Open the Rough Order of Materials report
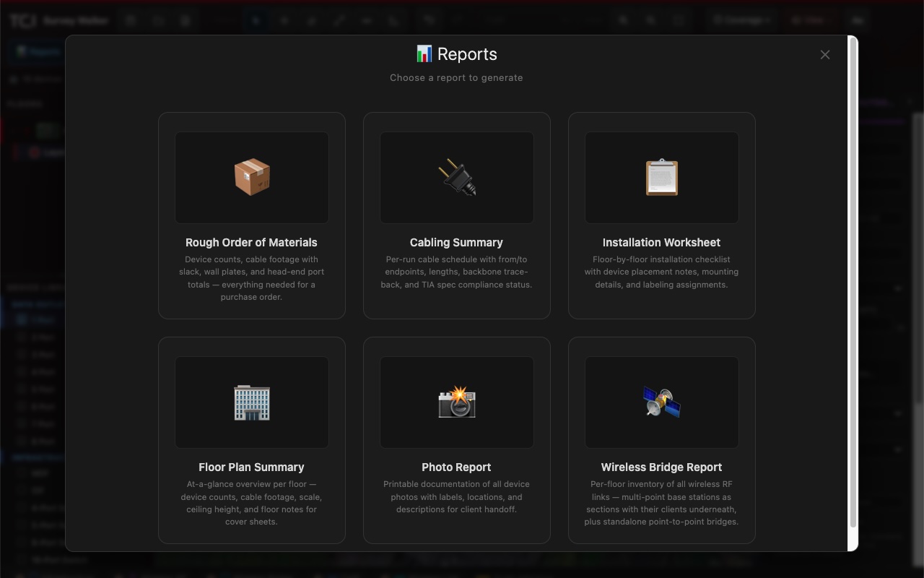The height and width of the screenshot is (578, 924). tap(252, 215)
